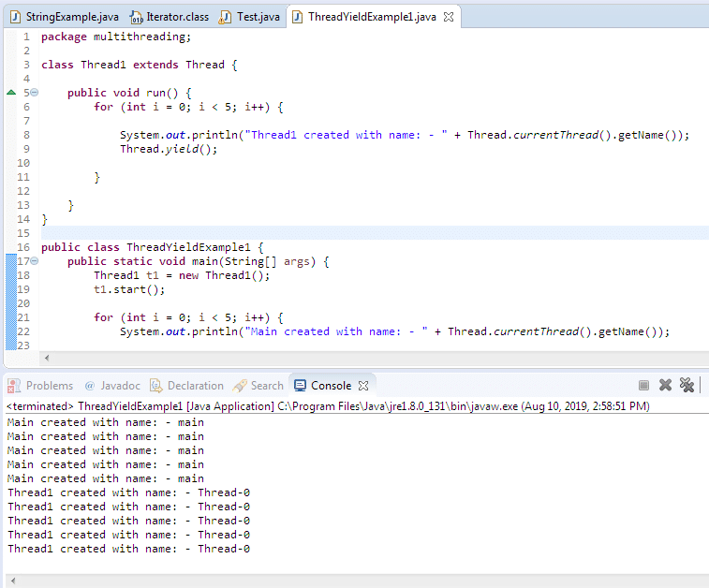Close the ThreadYieldExample1.java editor tab
This screenshot has height=588, width=709.
(x=448, y=17)
